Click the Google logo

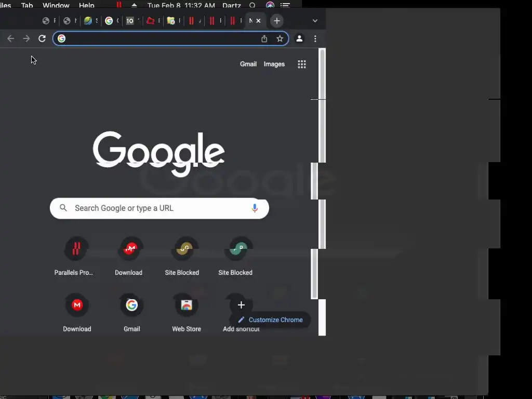point(159,154)
